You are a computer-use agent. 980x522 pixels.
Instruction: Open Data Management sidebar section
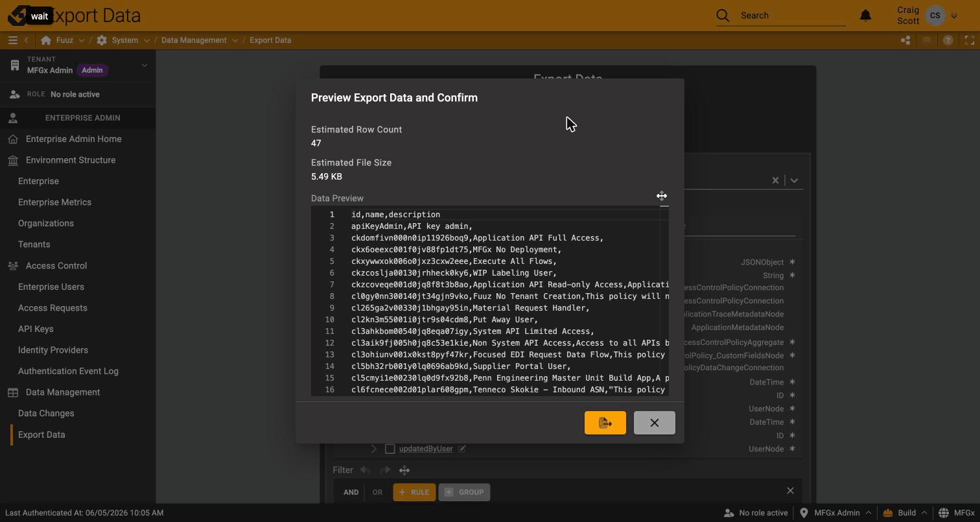(63, 392)
